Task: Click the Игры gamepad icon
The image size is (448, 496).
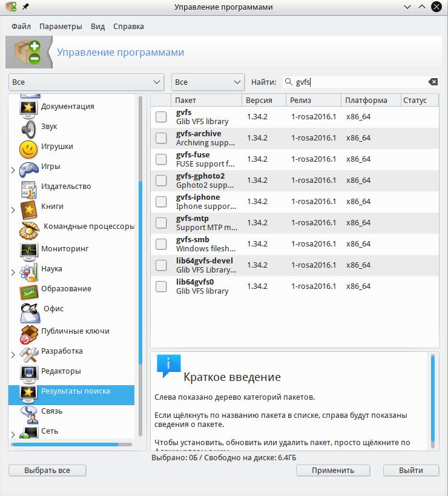Action: click(28, 170)
